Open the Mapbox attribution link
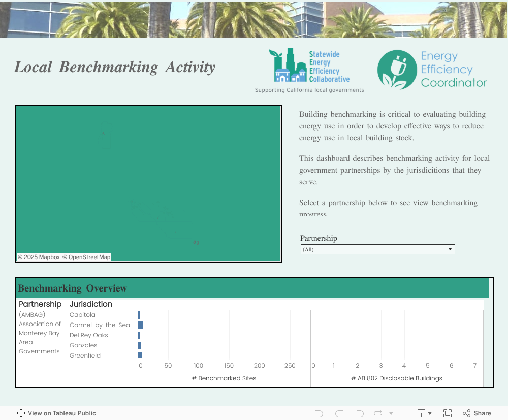508x420 pixels. (x=39, y=257)
